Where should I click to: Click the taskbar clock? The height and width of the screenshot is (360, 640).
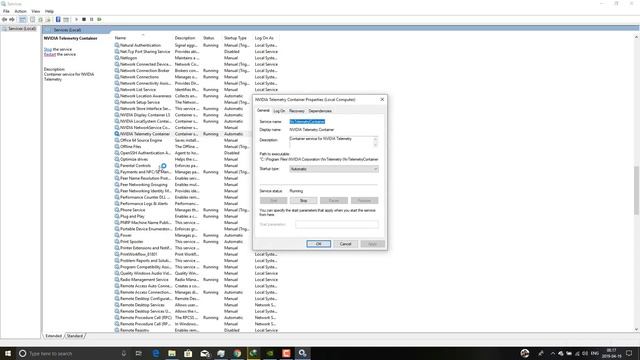point(611,353)
